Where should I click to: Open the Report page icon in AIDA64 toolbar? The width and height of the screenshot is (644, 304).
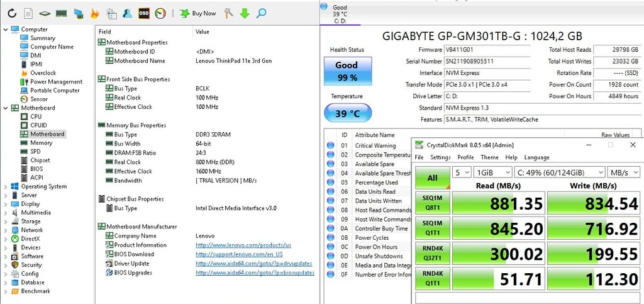click(x=28, y=14)
